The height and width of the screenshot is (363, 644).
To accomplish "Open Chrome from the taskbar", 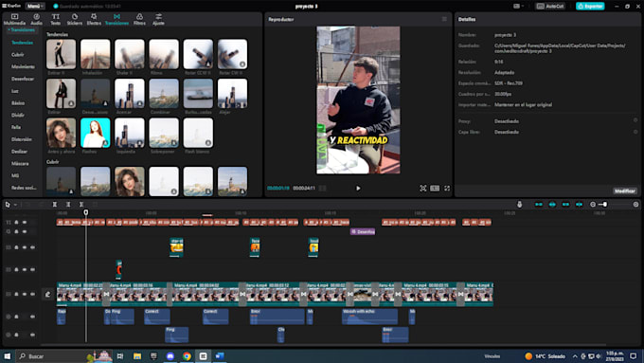I will point(187,356).
